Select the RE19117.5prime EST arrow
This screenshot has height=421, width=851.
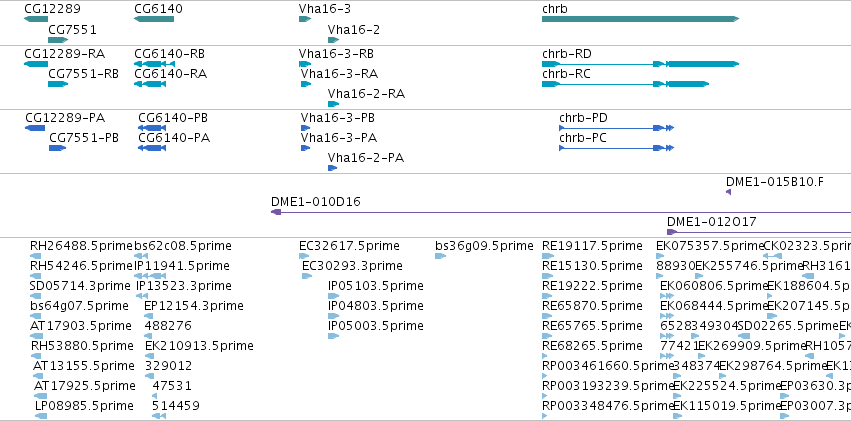547,256
